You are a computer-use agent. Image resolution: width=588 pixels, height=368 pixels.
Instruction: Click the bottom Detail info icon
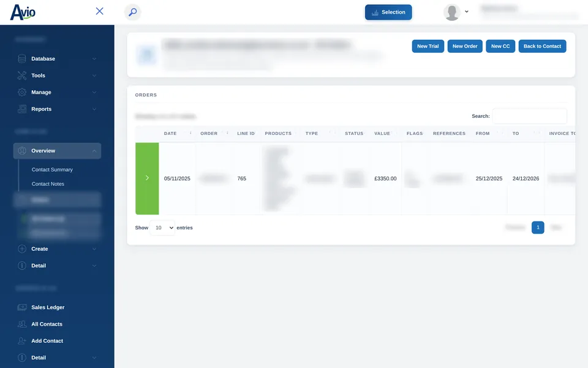tap(22, 358)
